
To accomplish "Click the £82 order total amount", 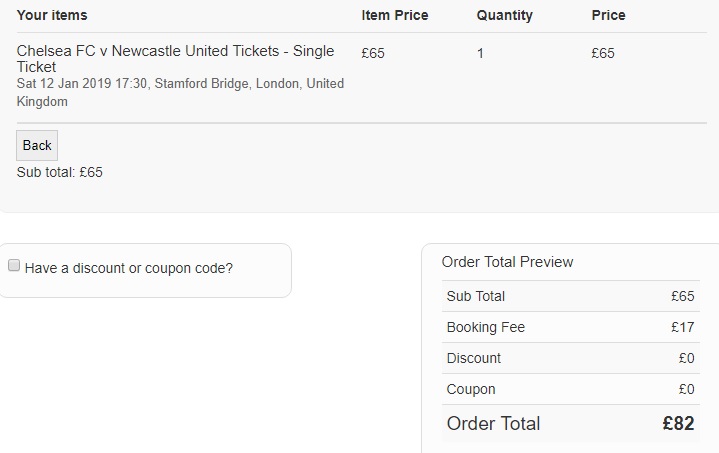I will tap(678, 423).
